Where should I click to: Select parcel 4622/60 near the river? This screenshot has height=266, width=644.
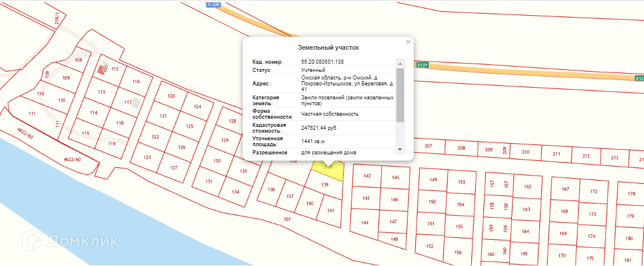(x=71, y=159)
